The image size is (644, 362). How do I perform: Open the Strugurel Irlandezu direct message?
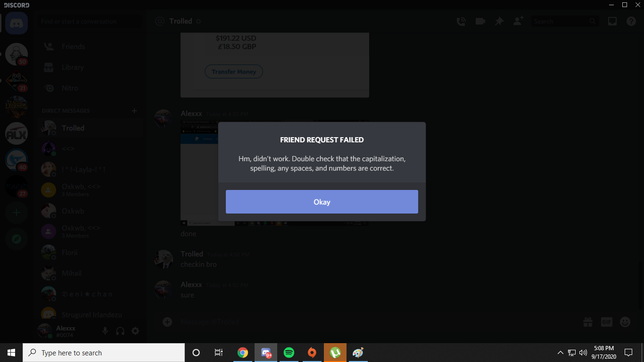pos(91,314)
